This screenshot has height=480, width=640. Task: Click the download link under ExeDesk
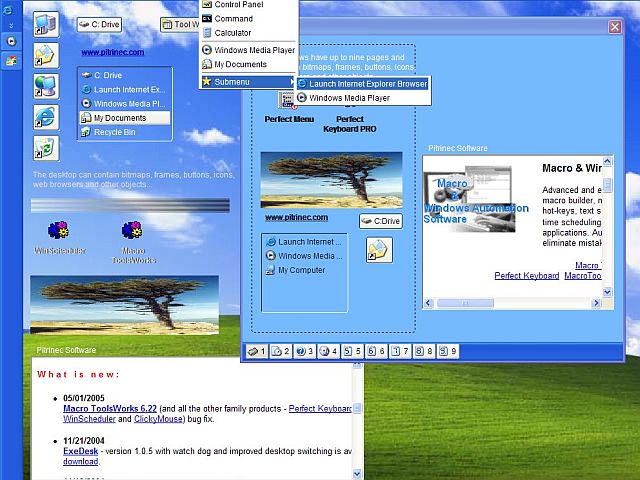coord(80,462)
